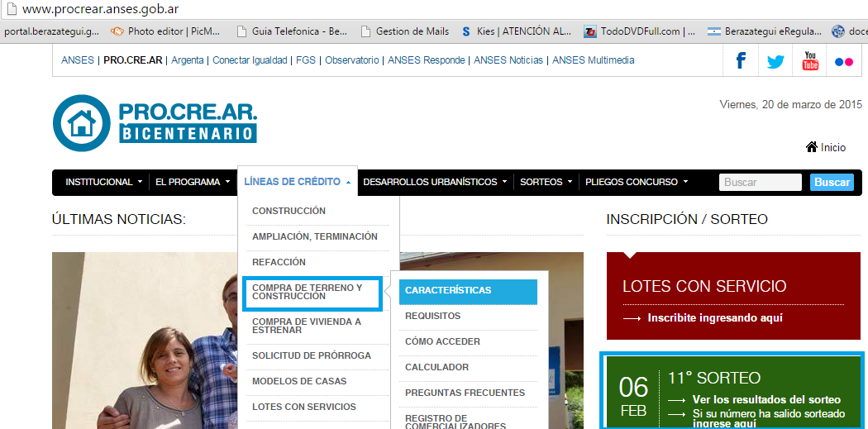Viewport: 868px width, 429px height.
Task: Click Inscribite ingresando aquí link
Action: (x=715, y=318)
